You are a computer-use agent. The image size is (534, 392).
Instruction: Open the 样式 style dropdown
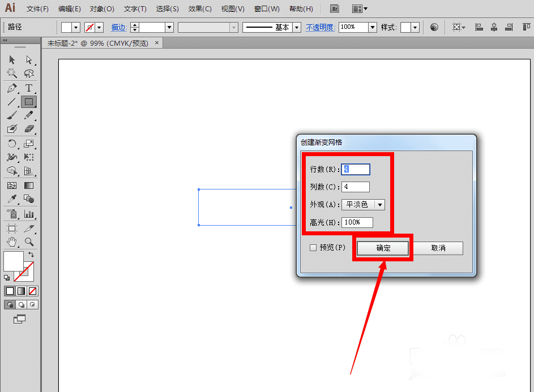[x=415, y=27]
